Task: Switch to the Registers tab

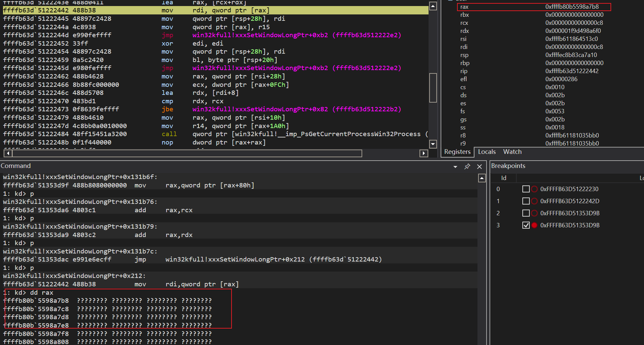Action: pos(457,152)
